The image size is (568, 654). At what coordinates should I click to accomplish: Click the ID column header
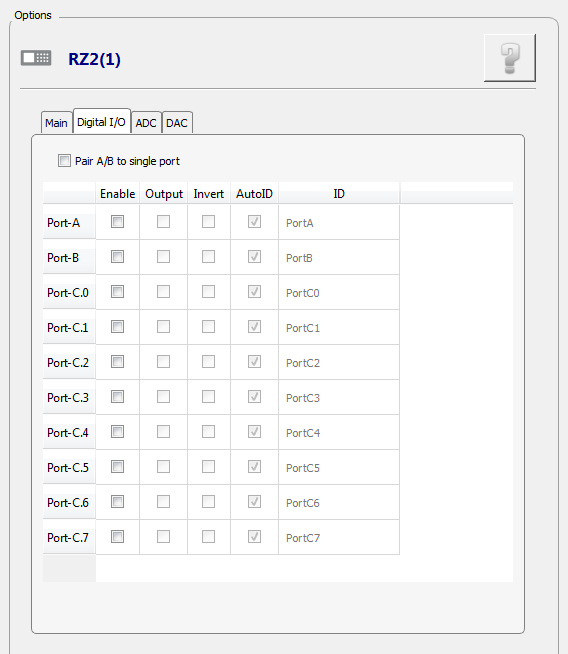click(x=339, y=194)
